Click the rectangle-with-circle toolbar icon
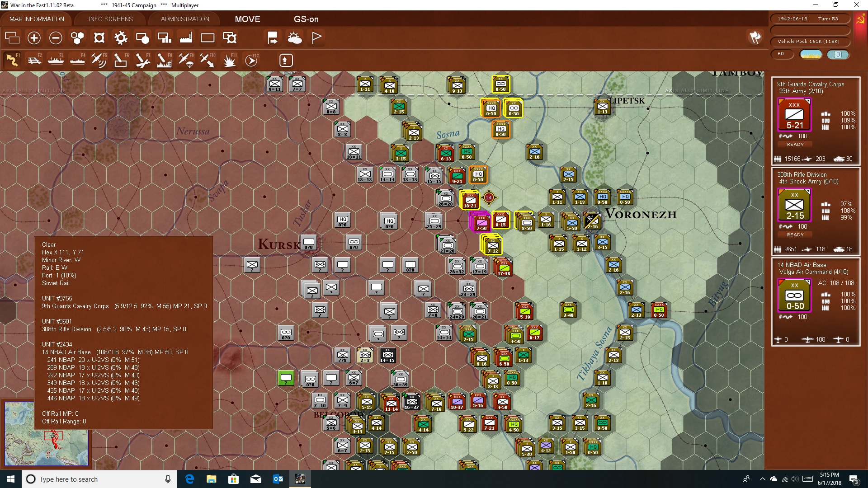This screenshot has height=488, width=868. (142, 38)
